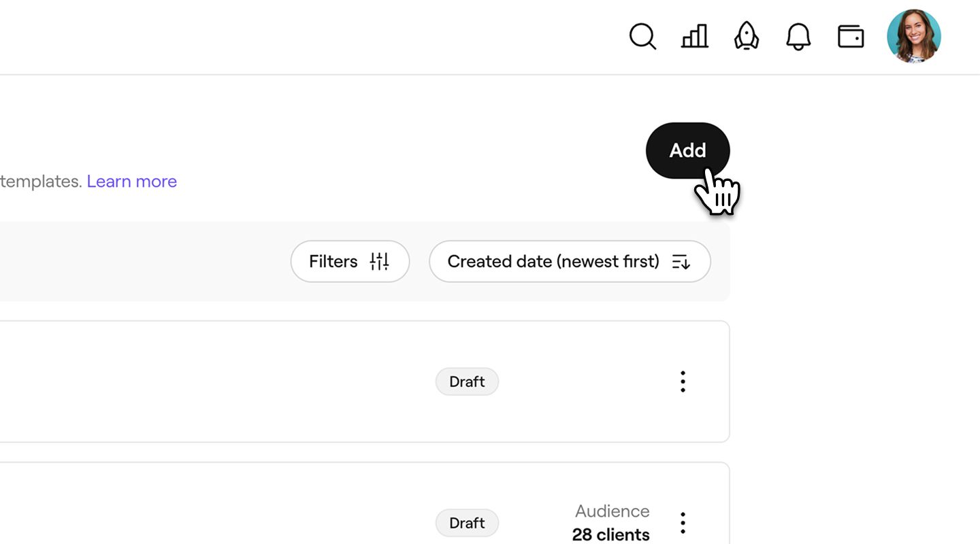
Task: Click the 28 clients audience count
Action: 610,535
